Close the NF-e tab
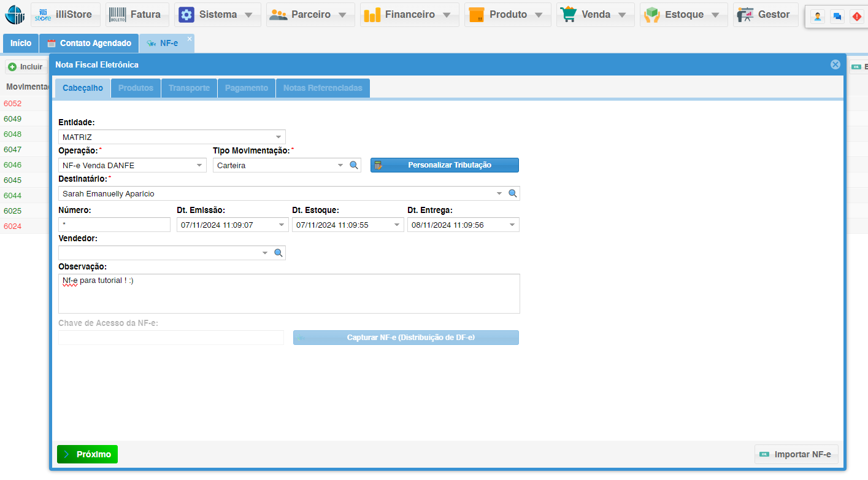Image resolution: width=868 pixels, height=480 pixels. point(190,39)
